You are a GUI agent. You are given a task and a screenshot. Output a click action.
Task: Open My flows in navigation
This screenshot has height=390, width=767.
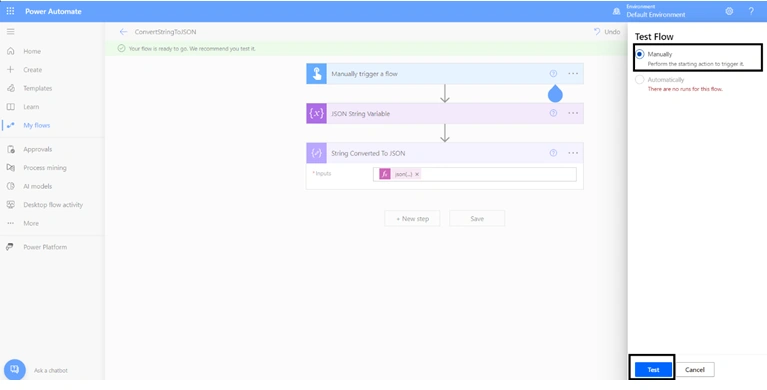click(37, 125)
